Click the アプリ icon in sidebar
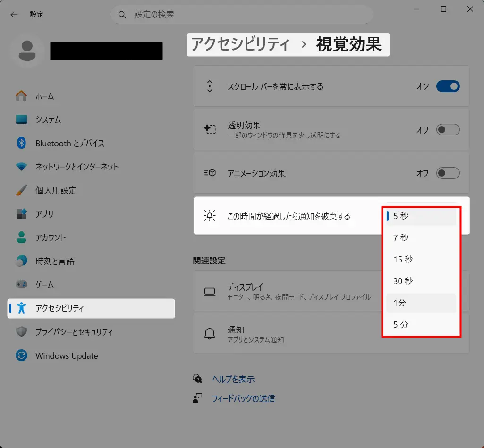 click(x=21, y=213)
